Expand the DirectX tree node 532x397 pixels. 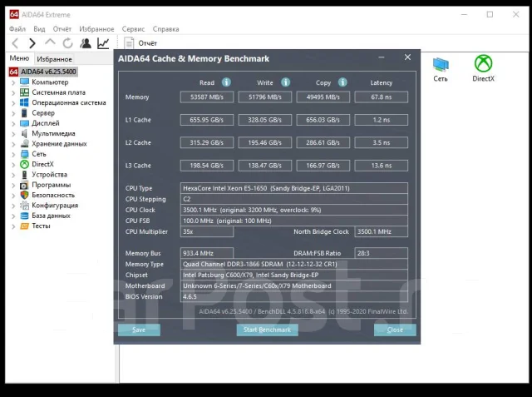[13, 165]
